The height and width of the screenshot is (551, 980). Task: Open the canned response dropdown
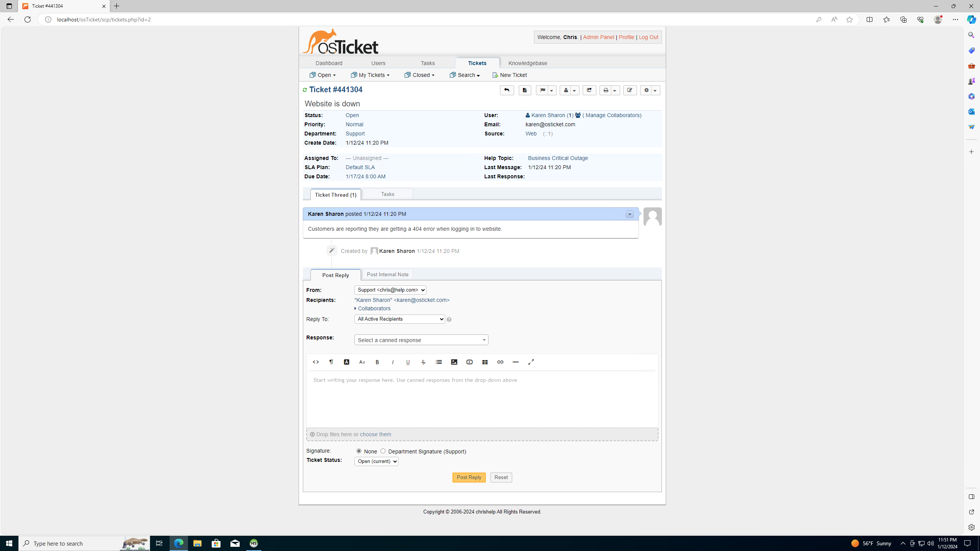point(421,340)
